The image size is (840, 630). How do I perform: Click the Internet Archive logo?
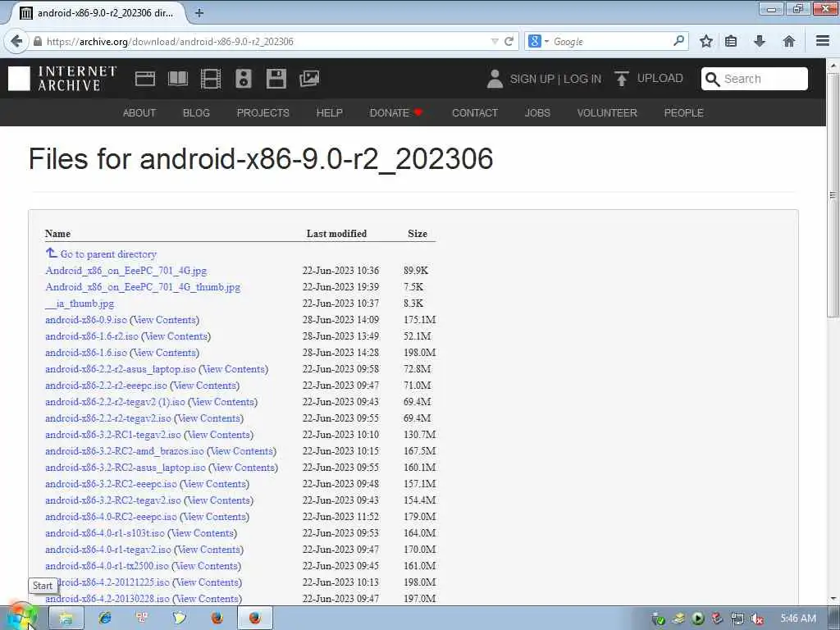[62, 79]
